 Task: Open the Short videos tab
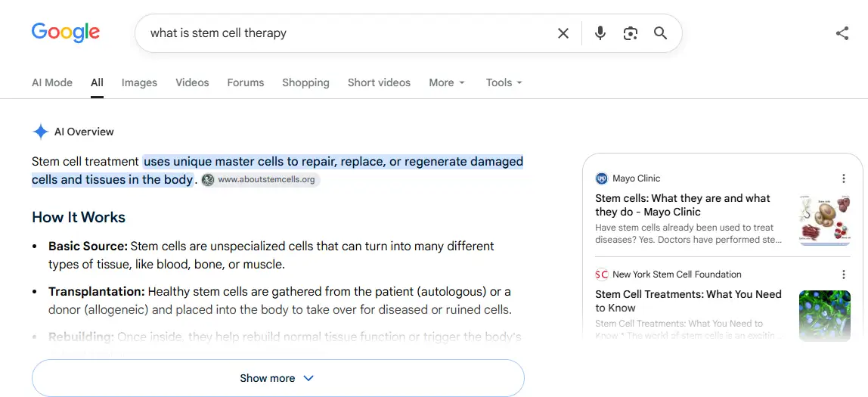380,82
